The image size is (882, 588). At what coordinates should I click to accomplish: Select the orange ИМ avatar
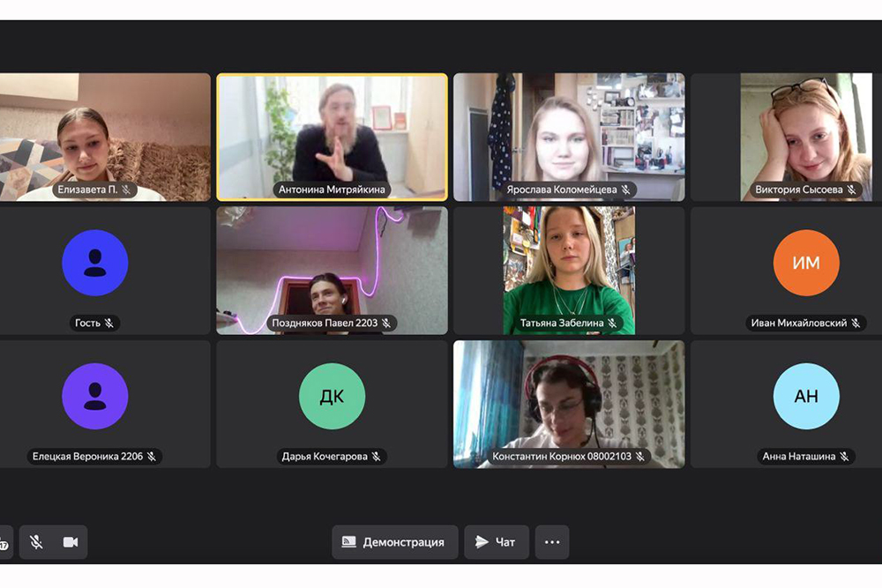pyautogui.click(x=806, y=263)
